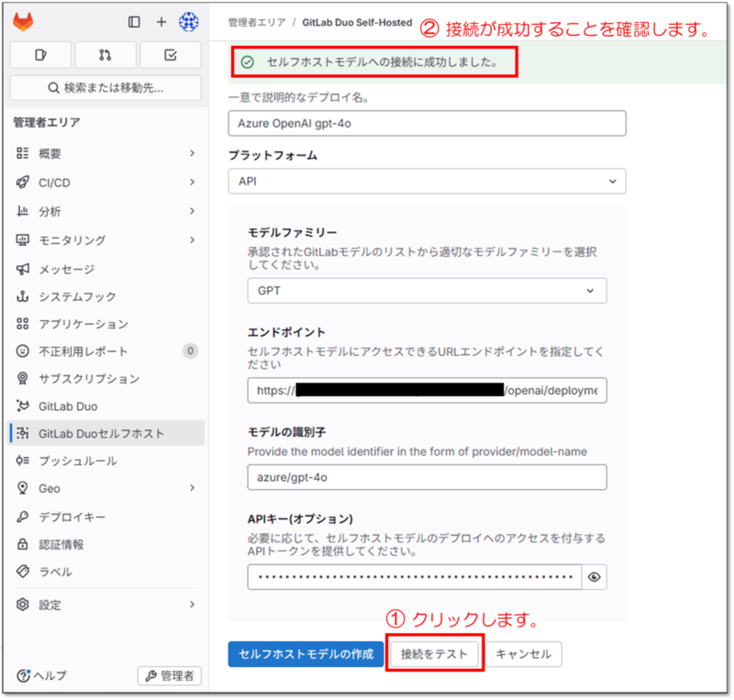
Task: Click the エンドポイント URL field
Action: [x=427, y=391]
